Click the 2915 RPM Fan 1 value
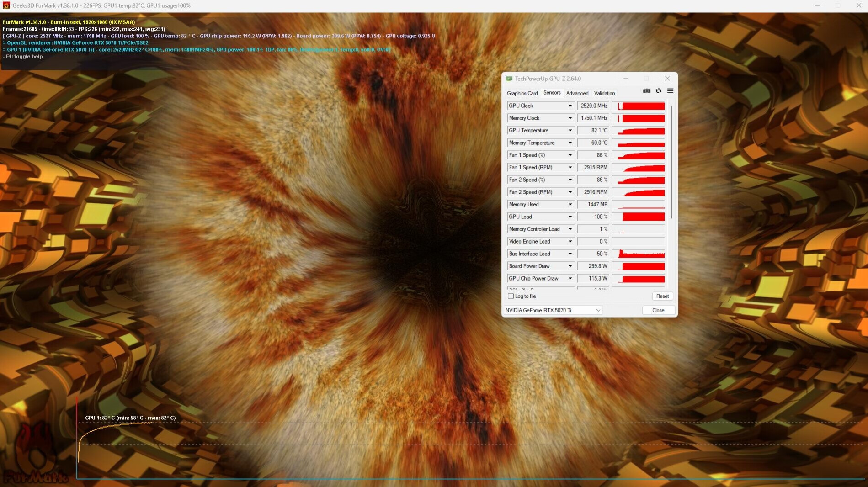 [593, 167]
